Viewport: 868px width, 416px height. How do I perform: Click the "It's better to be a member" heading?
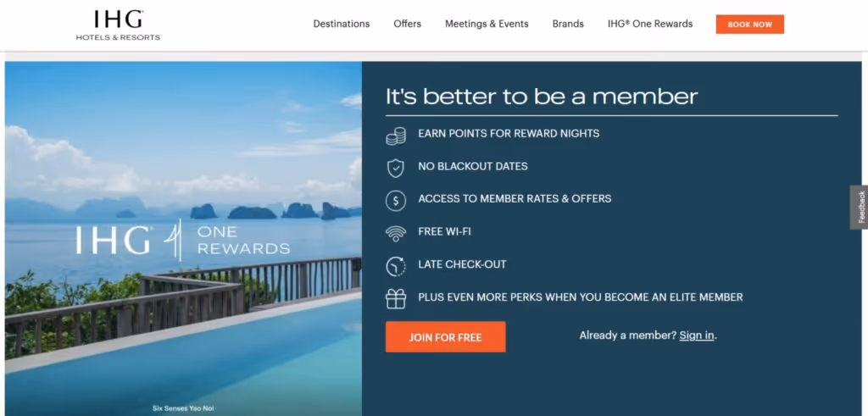[542, 97]
